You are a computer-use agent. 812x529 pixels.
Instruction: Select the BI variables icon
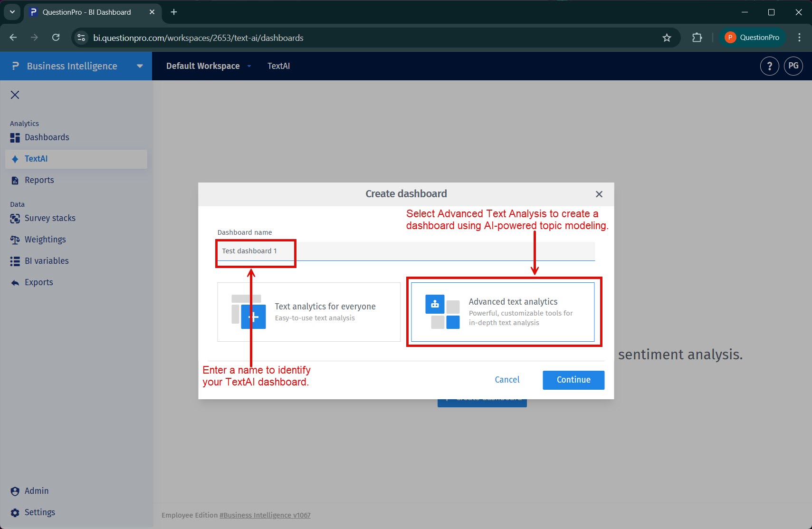(14, 260)
